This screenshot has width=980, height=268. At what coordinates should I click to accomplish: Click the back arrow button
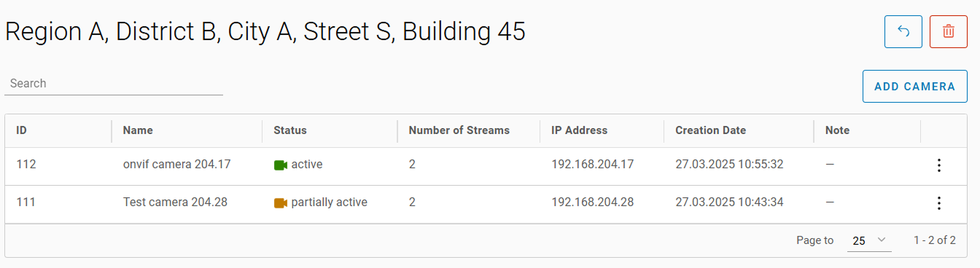tap(903, 32)
